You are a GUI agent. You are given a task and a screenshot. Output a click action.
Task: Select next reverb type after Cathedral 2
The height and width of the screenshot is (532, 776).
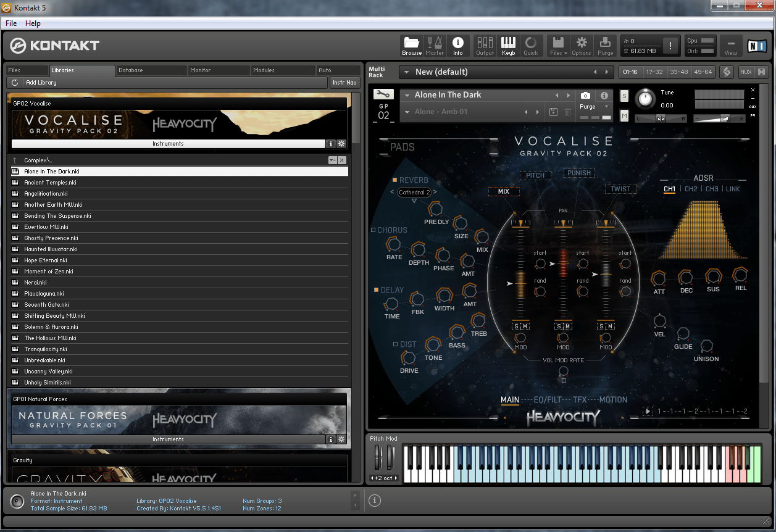435,192
